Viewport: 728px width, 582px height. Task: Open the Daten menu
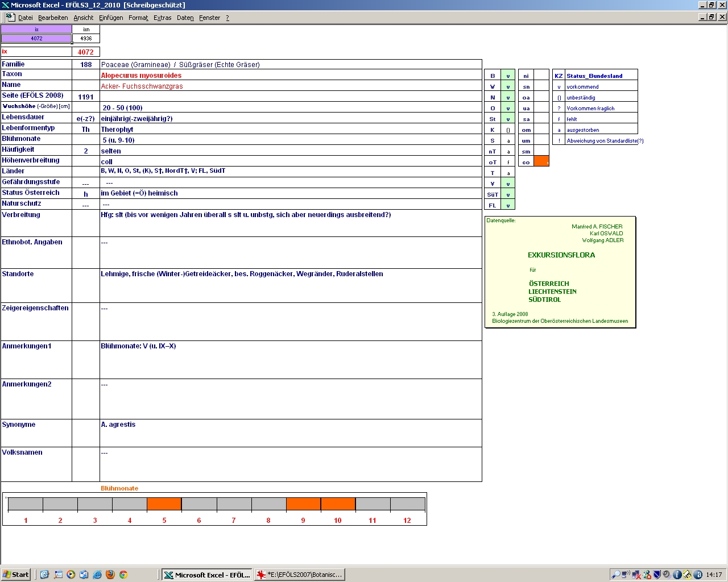click(185, 18)
